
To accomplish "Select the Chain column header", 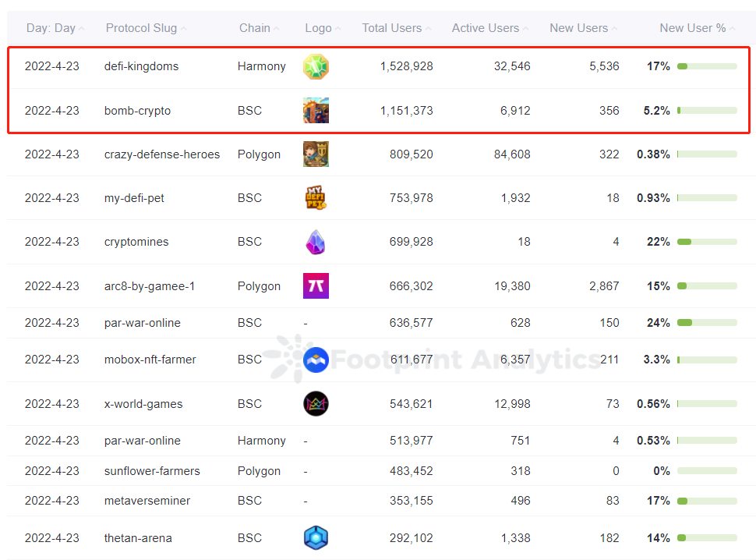I will 254,28.
